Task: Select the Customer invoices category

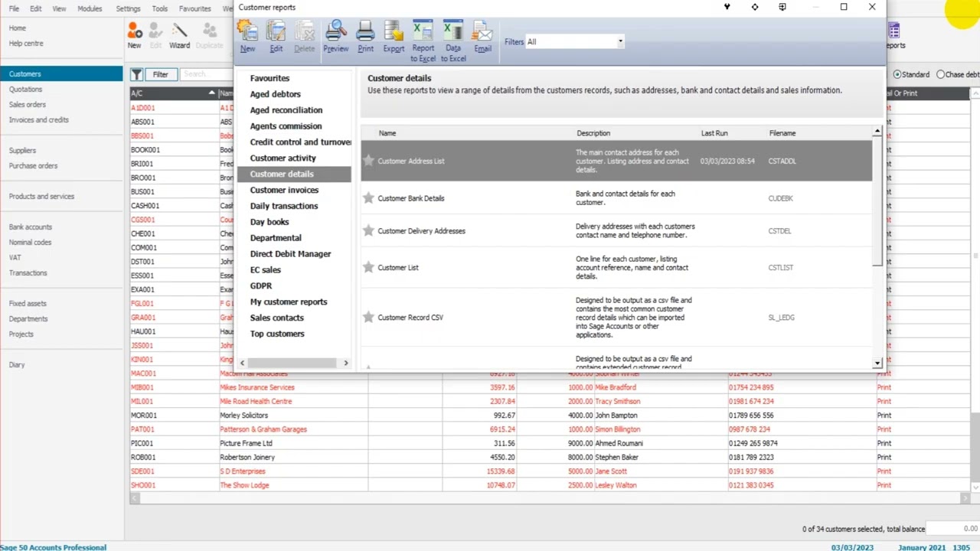Action: pos(284,190)
